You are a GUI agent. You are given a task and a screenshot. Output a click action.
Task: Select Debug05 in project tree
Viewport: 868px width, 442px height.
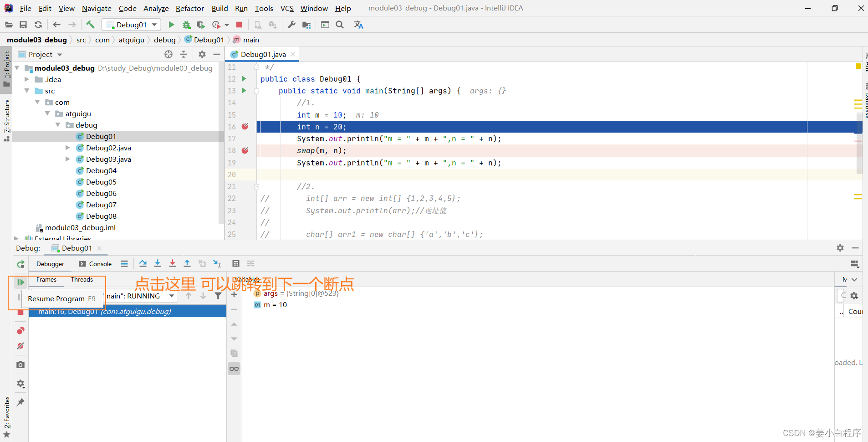pos(101,182)
